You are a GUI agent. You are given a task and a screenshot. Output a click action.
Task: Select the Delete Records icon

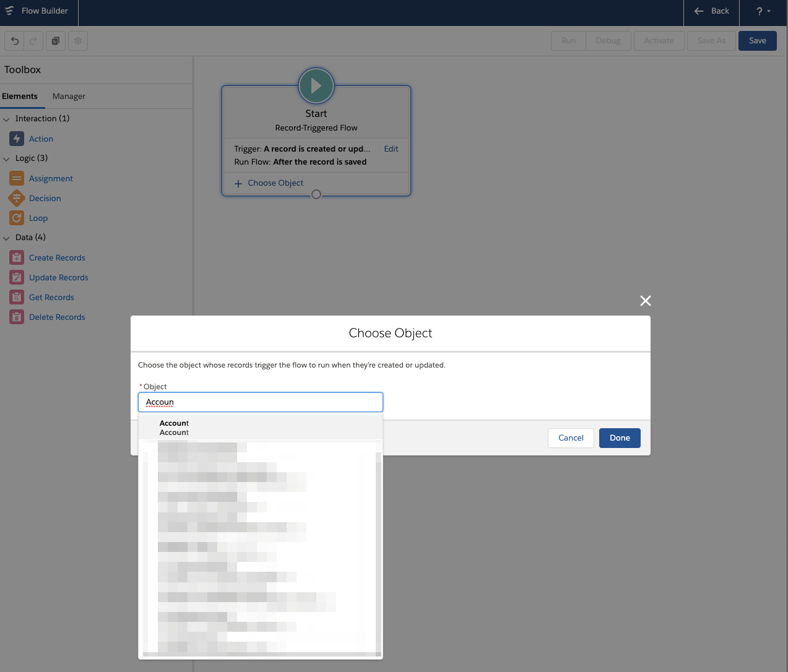tap(17, 317)
